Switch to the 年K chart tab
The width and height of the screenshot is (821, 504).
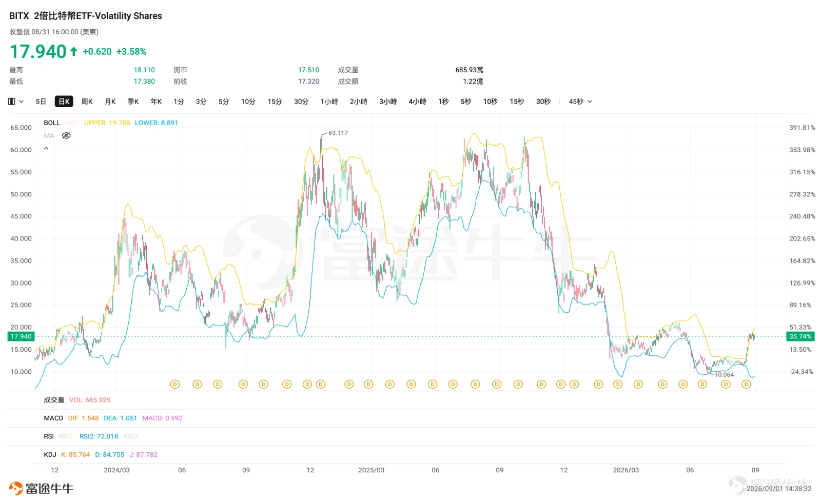[156, 102]
